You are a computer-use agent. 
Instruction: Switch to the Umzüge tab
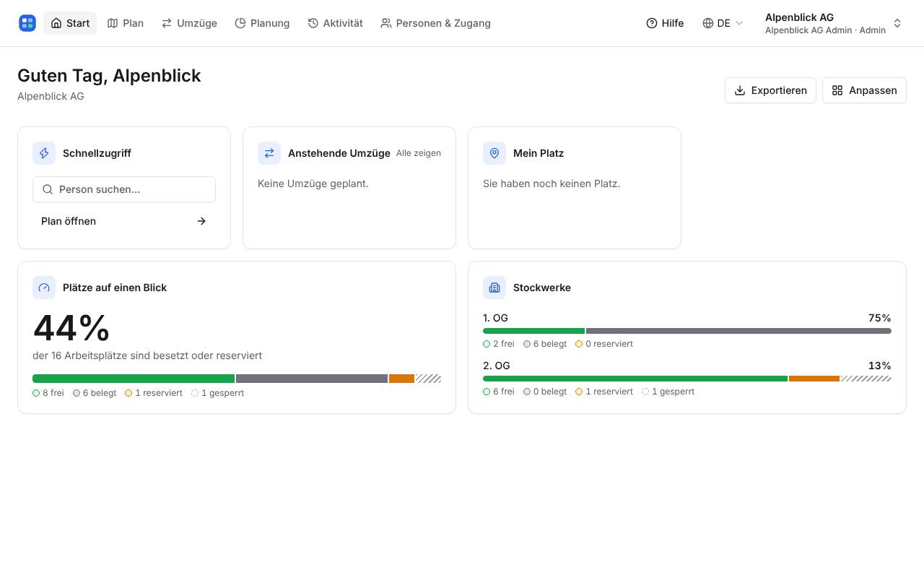(x=189, y=23)
